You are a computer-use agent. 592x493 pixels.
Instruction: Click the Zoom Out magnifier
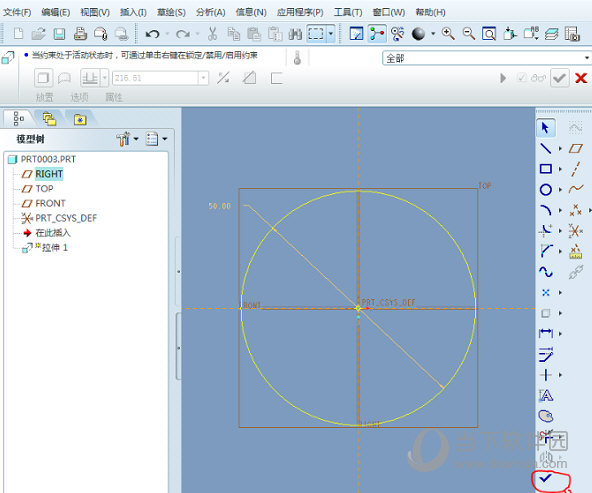469,34
